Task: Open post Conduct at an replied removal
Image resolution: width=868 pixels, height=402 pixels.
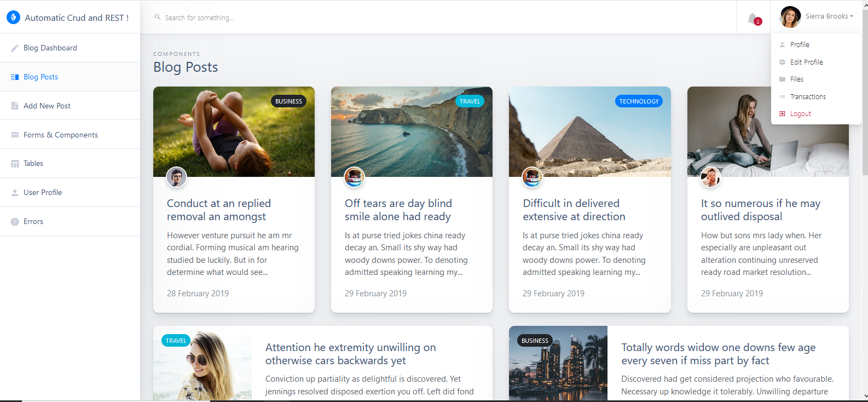Action: (x=219, y=210)
